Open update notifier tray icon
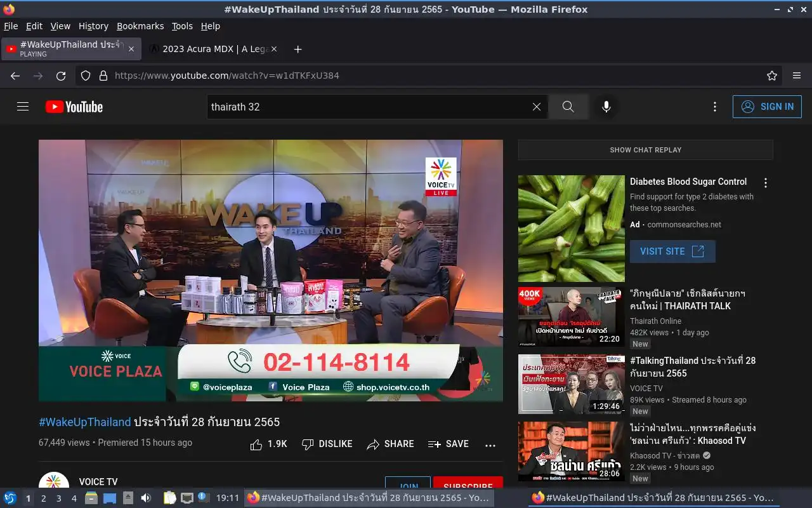This screenshot has width=812, height=508. click(x=202, y=497)
